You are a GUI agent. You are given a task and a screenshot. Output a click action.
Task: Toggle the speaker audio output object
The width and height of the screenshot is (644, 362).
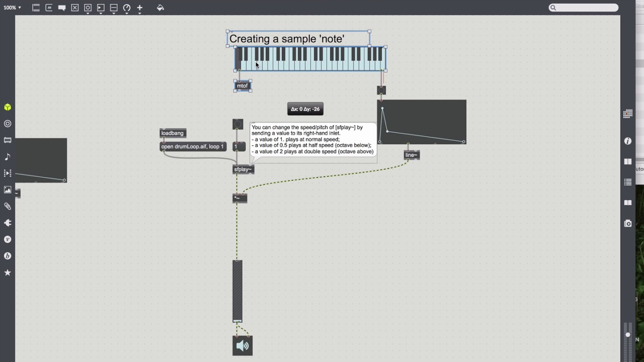[x=243, y=346]
